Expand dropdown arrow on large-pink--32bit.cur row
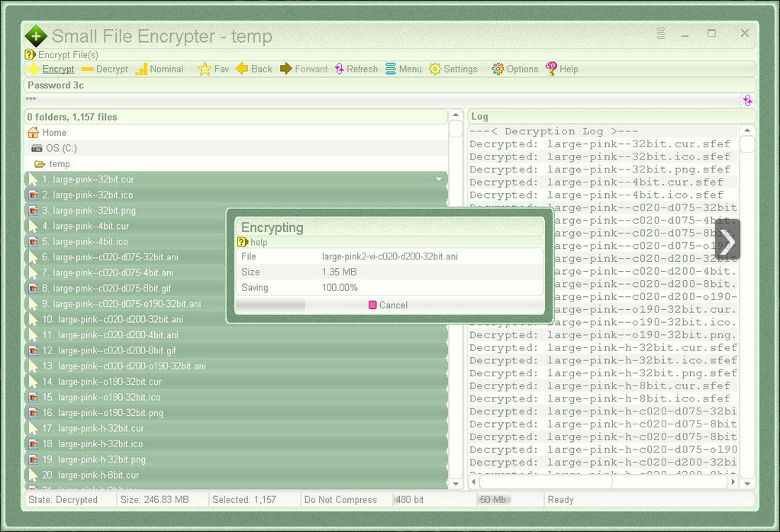The image size is (780, 532). coord(439,179)
